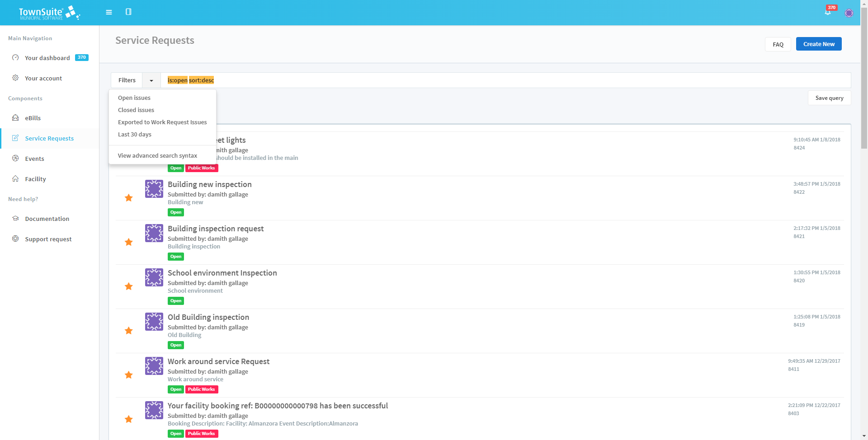Click the Documentation graduation cap icon
Viewport: 868px width, 440px height.
[x=15, y=218]
